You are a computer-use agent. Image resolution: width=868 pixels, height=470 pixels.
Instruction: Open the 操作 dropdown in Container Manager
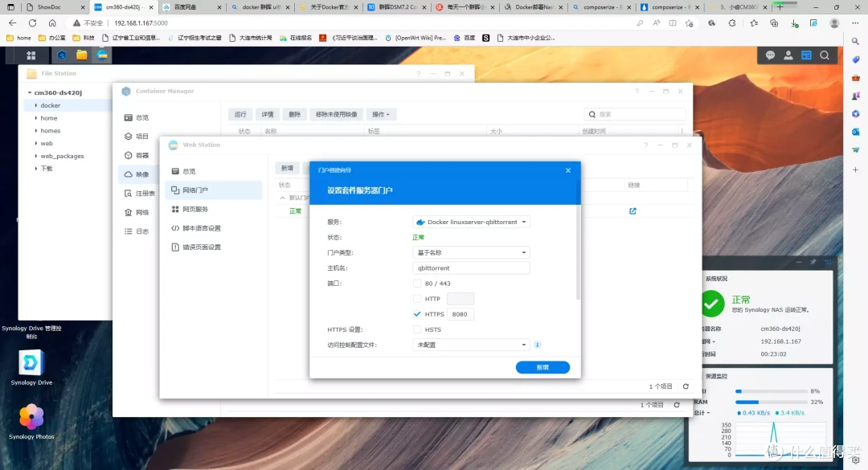coord(381,115)
